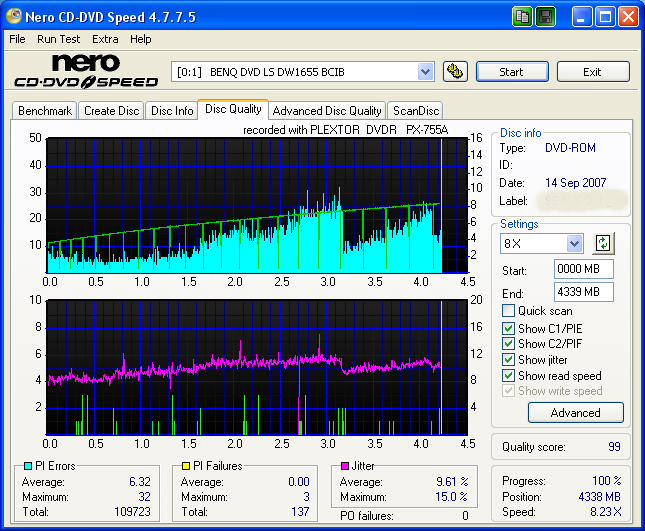Screen dimensions: 645x531
Task: Click the Nero application icon in title bar
Action: pyautogui.click(x=14, y=16)
